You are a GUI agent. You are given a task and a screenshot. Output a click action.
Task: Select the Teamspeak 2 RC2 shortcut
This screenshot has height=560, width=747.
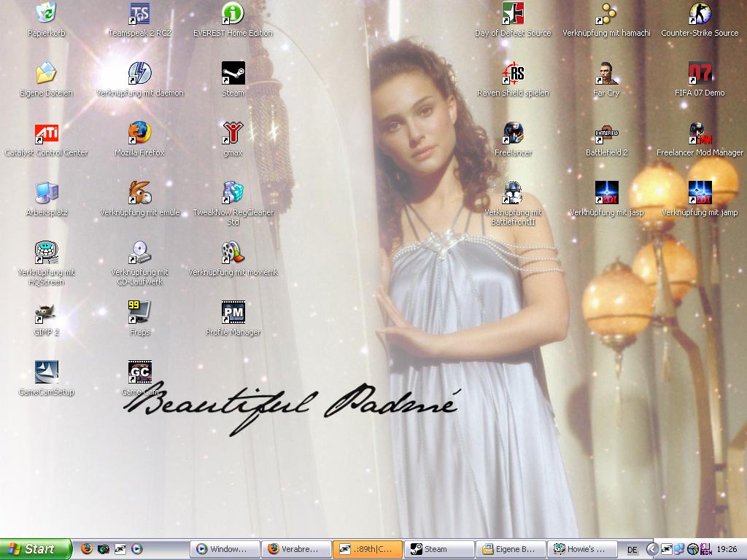(x=139, y=13)
